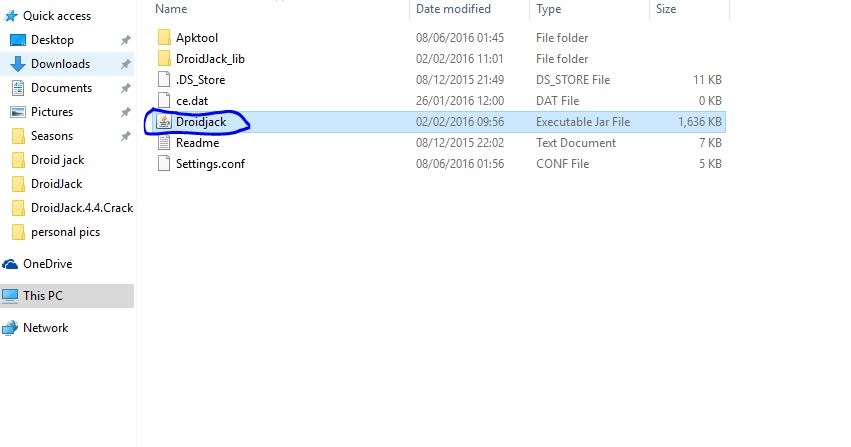Click the 08/06/2016 01:56 date cell
The image size is (851, 447).
click(x=460, y=164)
